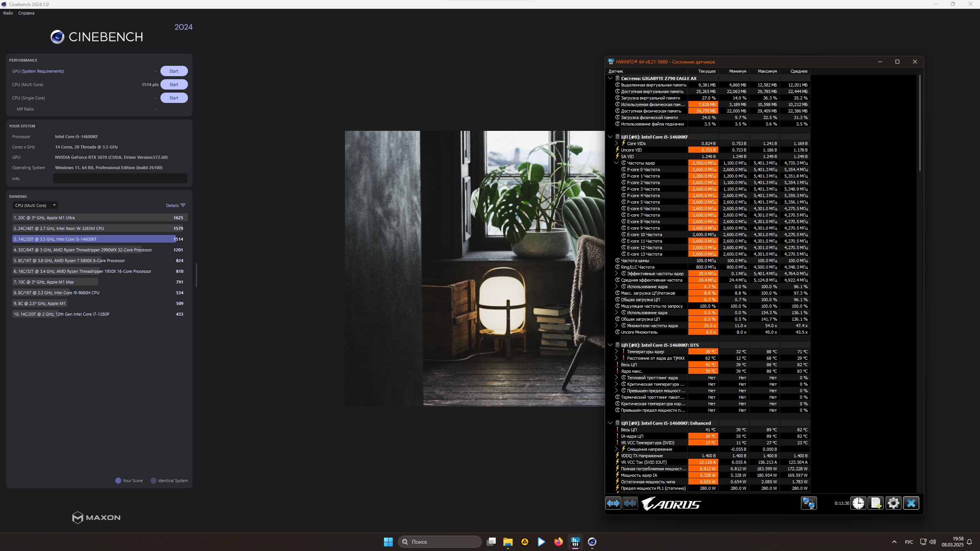Reset sensor values with clock icon
Viewport: 980px width, 551px height.
[x=858, y=503]
